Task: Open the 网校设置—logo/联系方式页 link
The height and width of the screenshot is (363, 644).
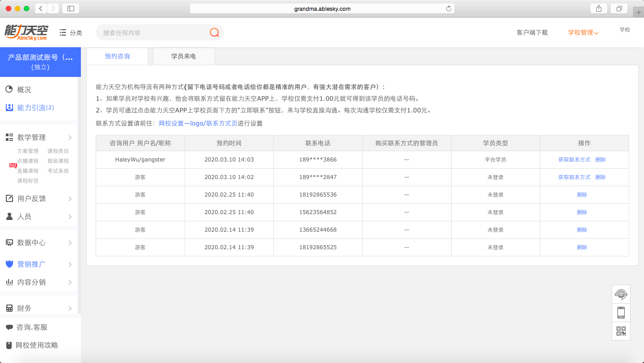Action: point(198,123)
